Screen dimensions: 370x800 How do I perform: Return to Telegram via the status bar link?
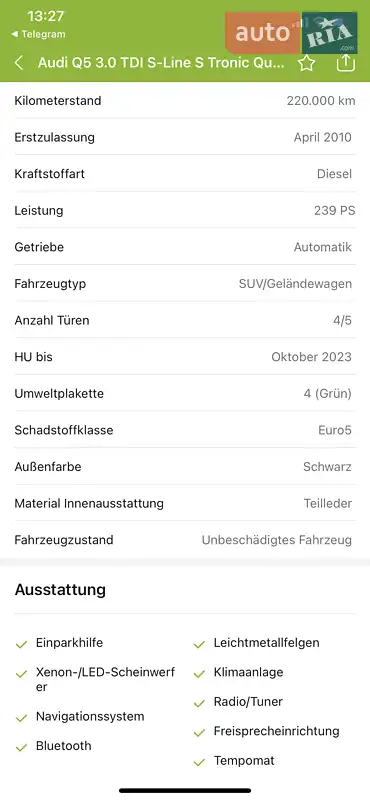38,35
